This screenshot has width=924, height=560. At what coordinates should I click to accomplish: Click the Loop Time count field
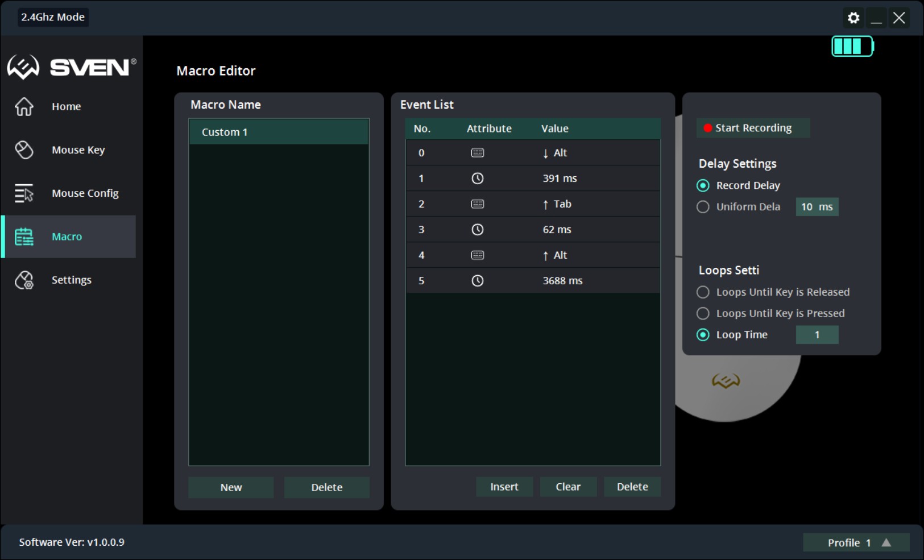click(x=817, y=335)
